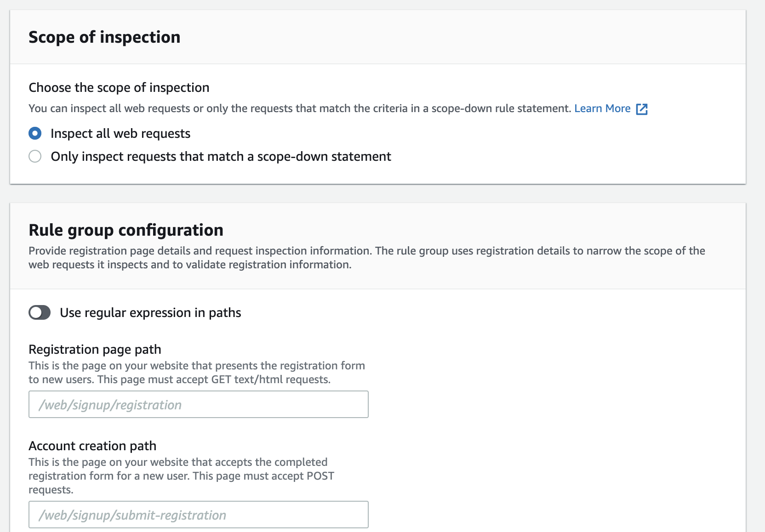
Task: Click the POST requests help text under Account creation
Action: pyautogui.click(x=181, y=476)
